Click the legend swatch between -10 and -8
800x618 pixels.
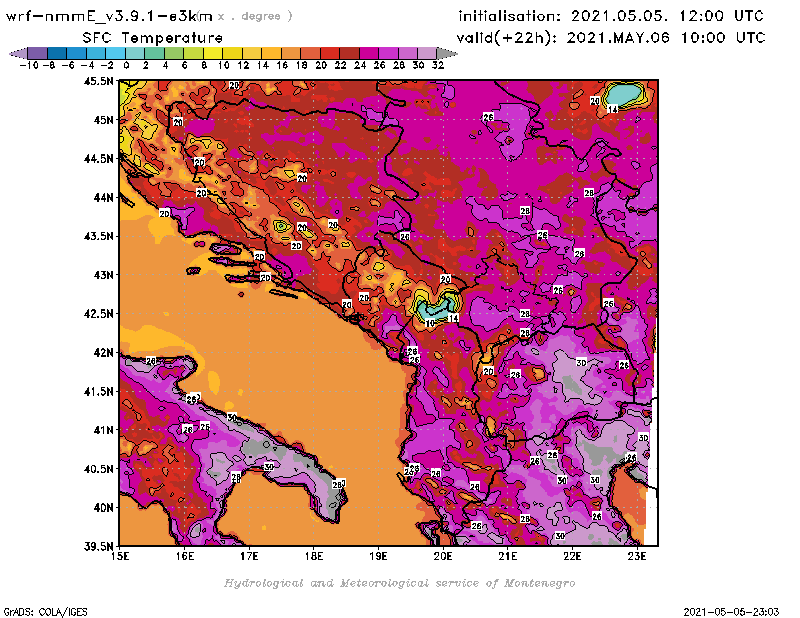tap(37, 53)
